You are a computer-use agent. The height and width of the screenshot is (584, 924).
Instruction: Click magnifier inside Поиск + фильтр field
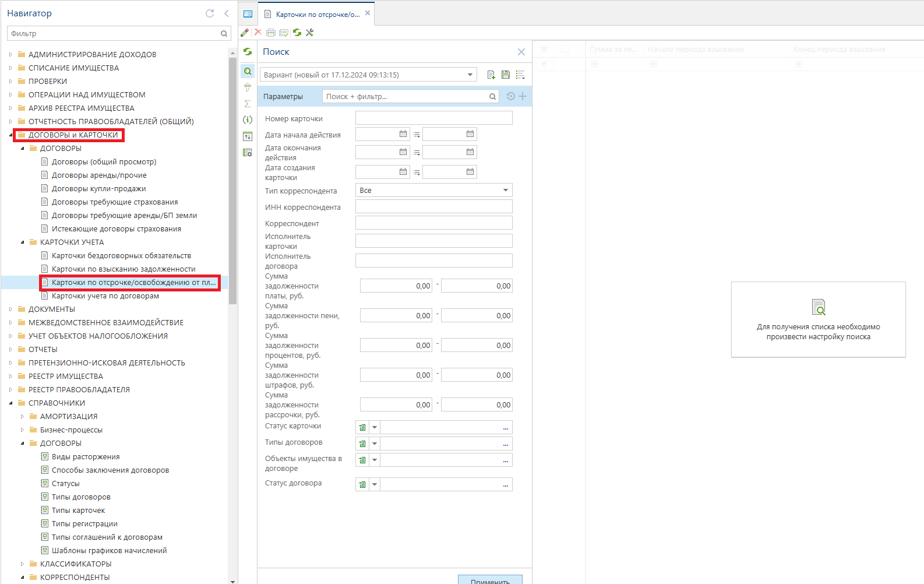pyautogui.click(x=492, y=97)
